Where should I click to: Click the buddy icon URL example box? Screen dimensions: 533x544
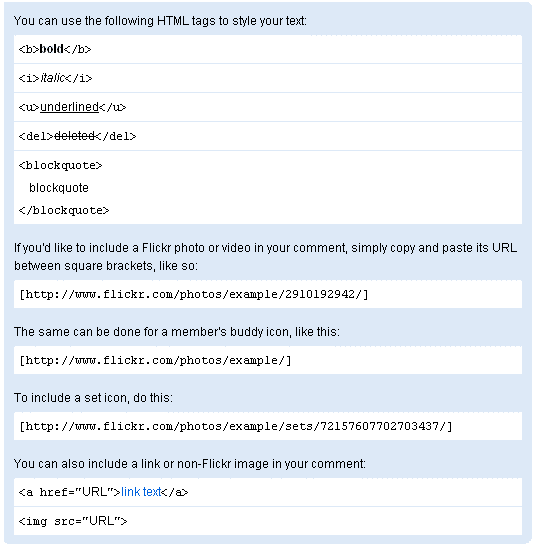(268, 360)
